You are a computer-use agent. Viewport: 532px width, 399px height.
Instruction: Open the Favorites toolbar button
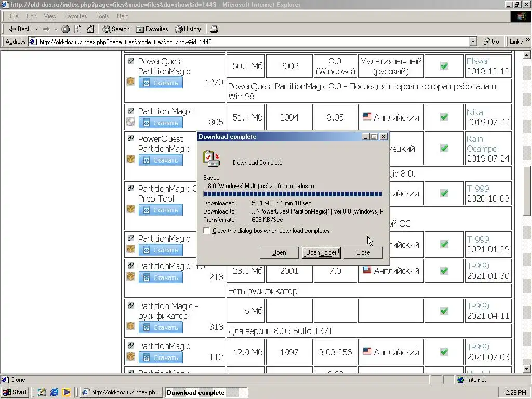coord(152,29)
